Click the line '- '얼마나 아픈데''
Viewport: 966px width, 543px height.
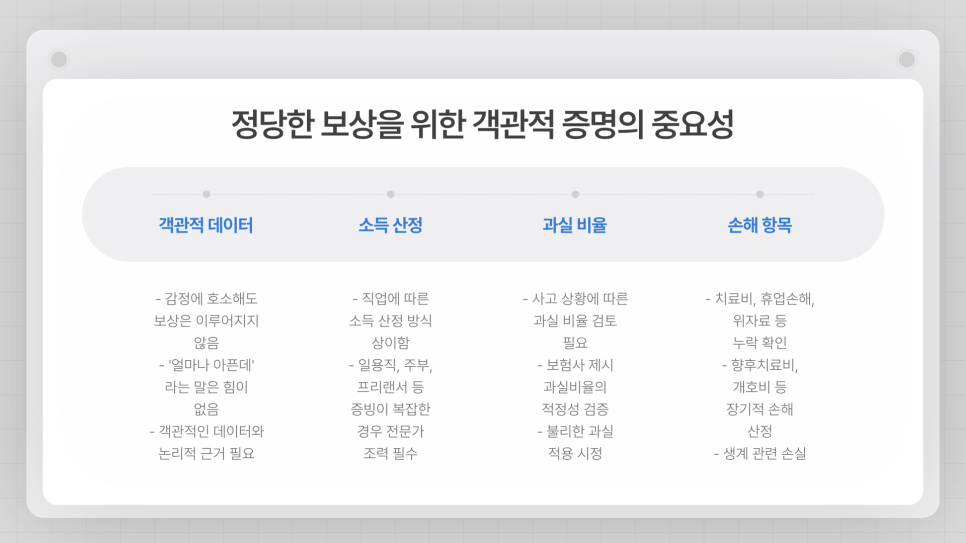click(206, 365)
